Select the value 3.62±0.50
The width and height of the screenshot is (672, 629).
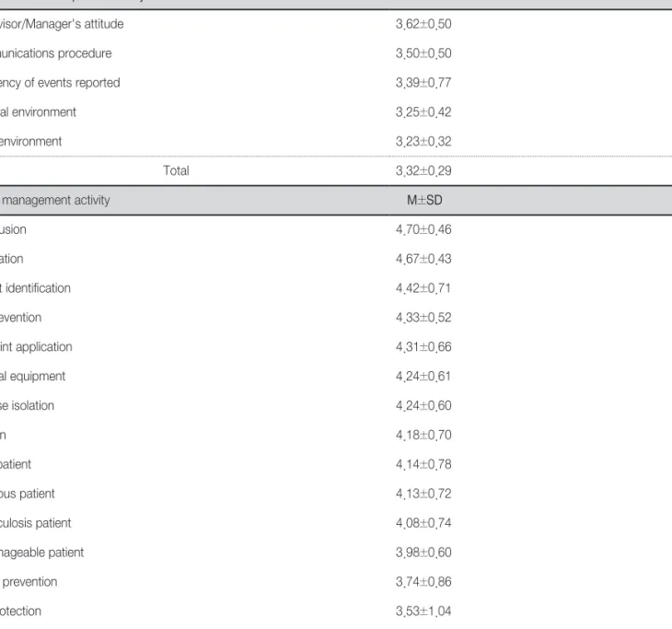coord(423,24)
